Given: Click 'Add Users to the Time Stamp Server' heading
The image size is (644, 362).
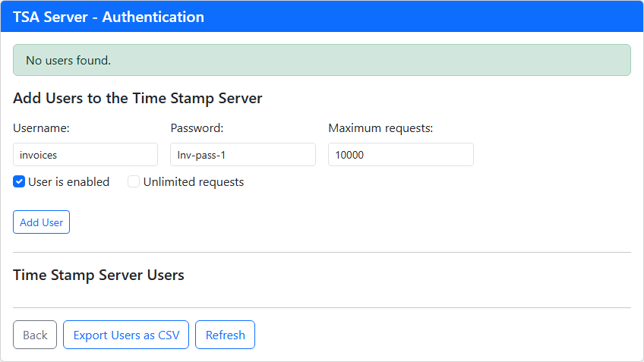Looking at the screenshot, I should click(x=137, y=99).
